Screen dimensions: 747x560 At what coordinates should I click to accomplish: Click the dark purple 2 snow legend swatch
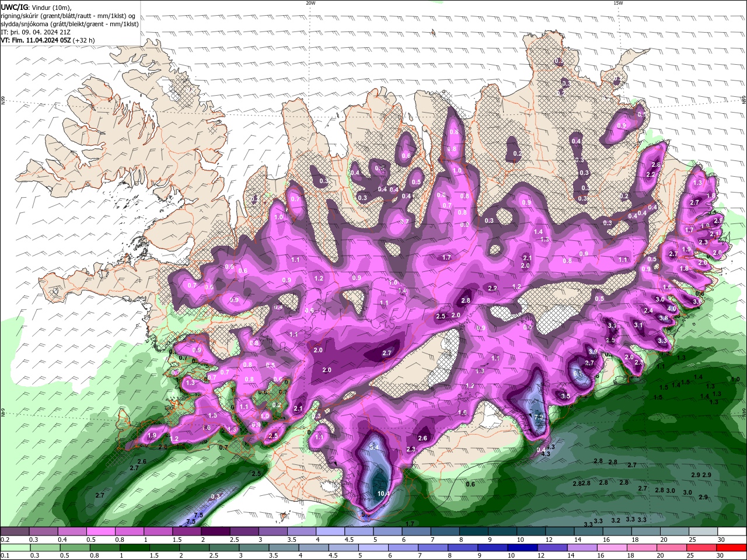click(215, 531)
